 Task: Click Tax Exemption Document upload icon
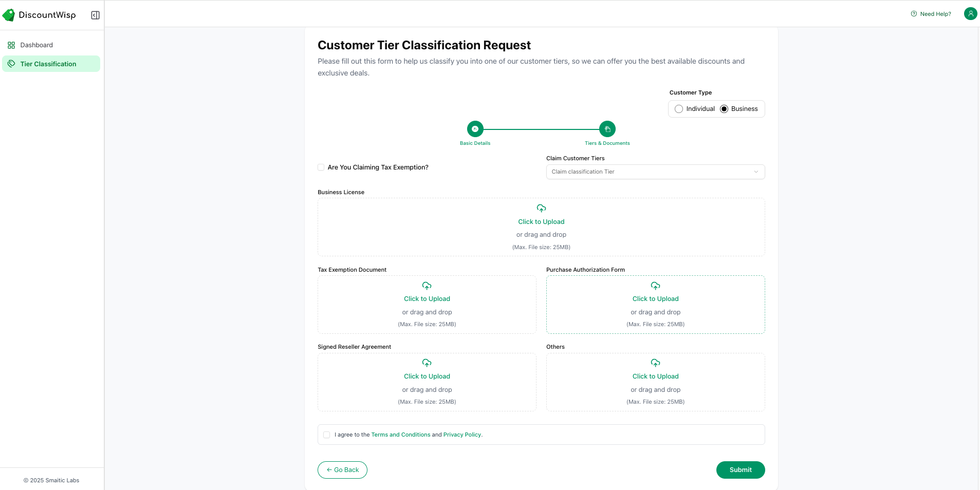[x=427, y=286]
